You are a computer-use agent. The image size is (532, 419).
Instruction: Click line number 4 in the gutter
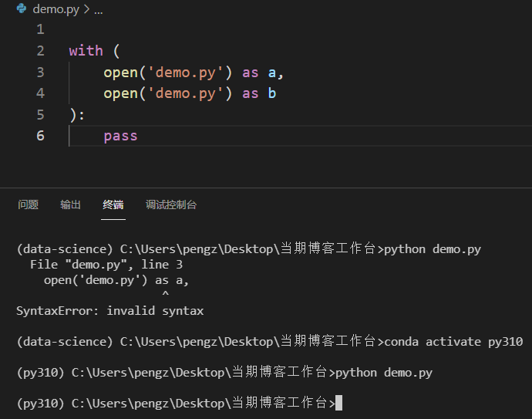tap(40, 93)
